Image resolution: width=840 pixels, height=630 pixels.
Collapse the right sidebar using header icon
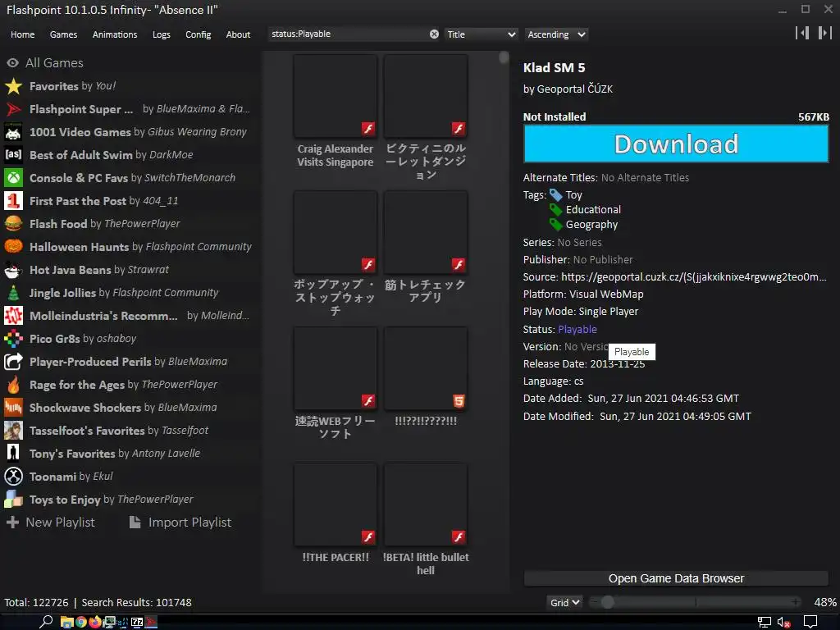824,33
